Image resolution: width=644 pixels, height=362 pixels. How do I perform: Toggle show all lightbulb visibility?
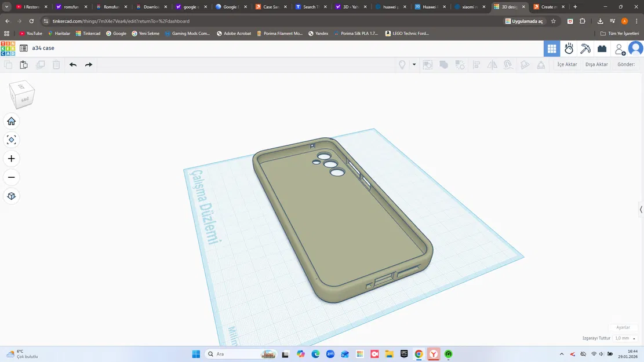[x=402, y=65]
